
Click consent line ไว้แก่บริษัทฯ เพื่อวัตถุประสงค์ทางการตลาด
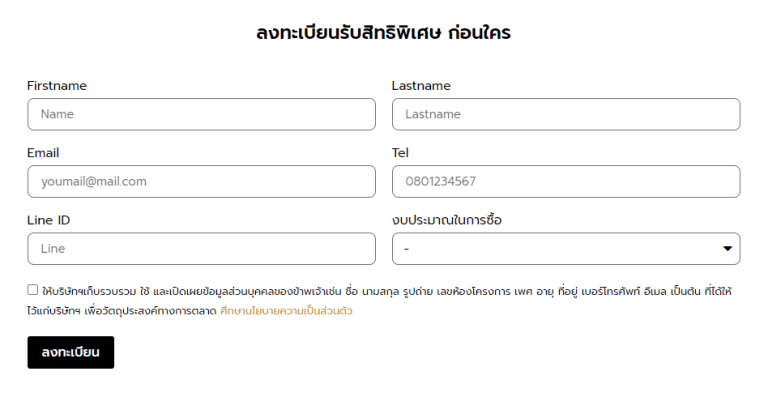click(x=122, y=311)
